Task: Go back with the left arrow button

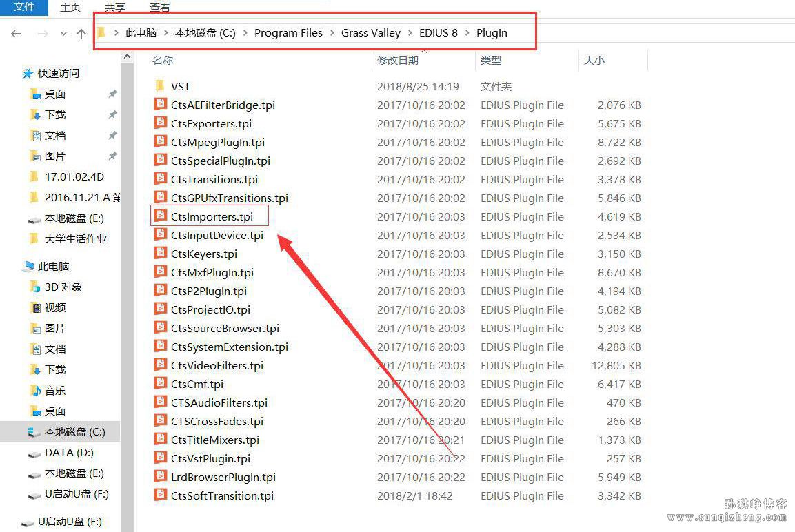Action: click(17, 34)
